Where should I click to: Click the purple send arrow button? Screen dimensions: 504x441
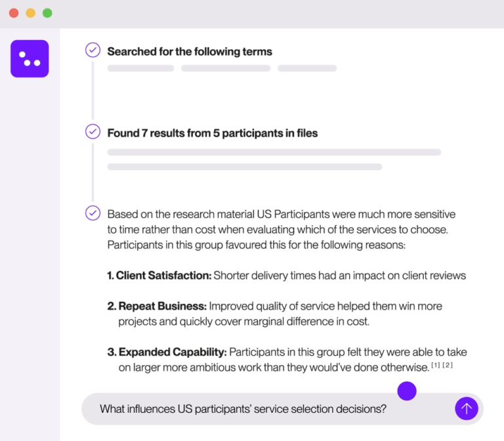(466, 409)
